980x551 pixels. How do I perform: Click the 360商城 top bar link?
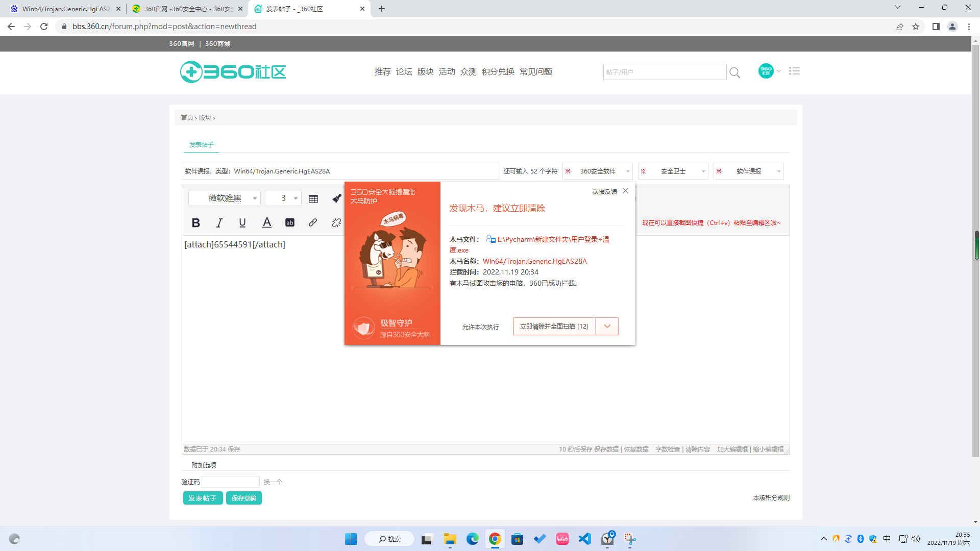[217, 44]
